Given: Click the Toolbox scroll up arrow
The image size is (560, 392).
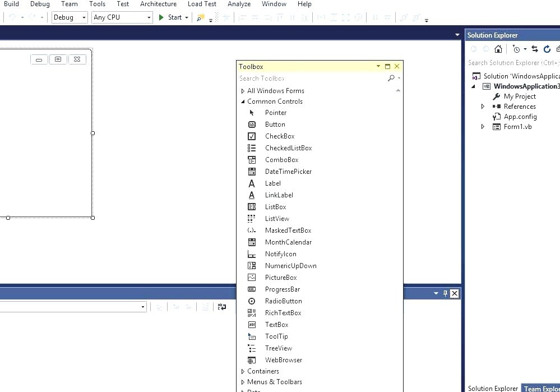Looking at the screenshot, I should point(398,90).
